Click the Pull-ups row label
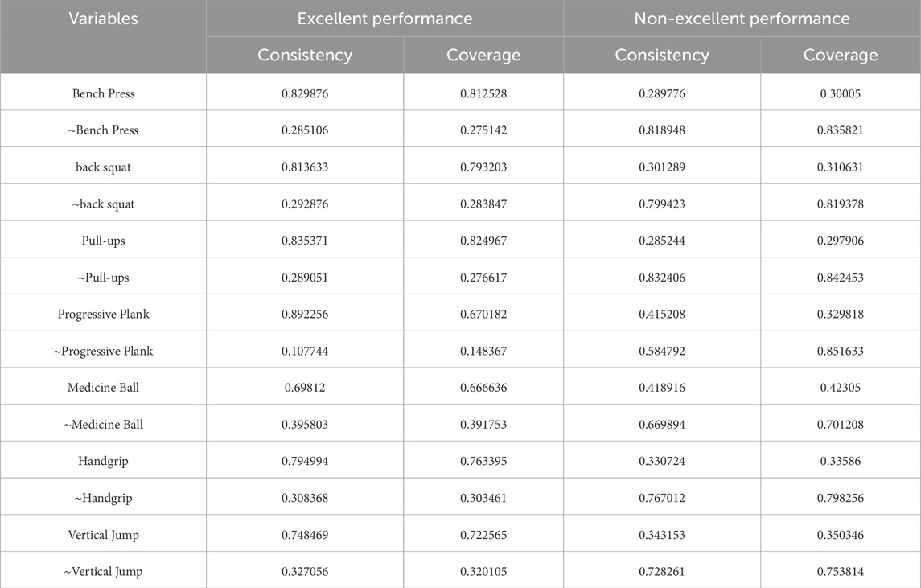Screen dimensions: 921x588 [103, 241]
